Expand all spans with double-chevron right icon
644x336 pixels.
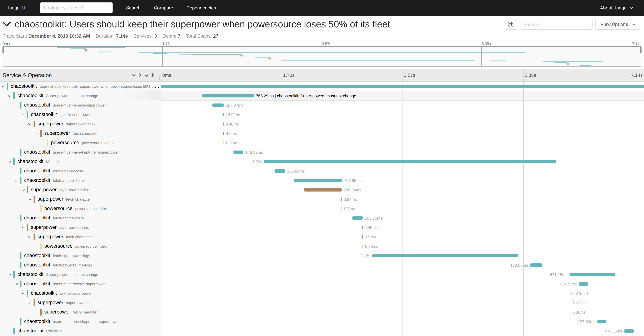pos(153,75)
